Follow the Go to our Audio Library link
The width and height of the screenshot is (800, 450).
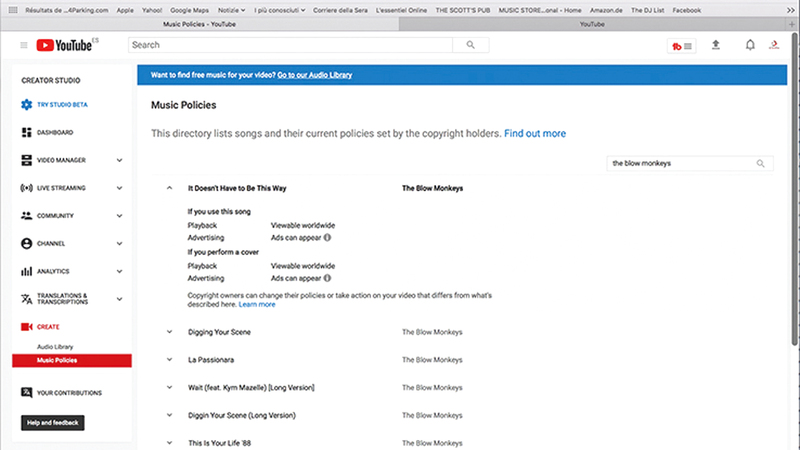(314, 75)
